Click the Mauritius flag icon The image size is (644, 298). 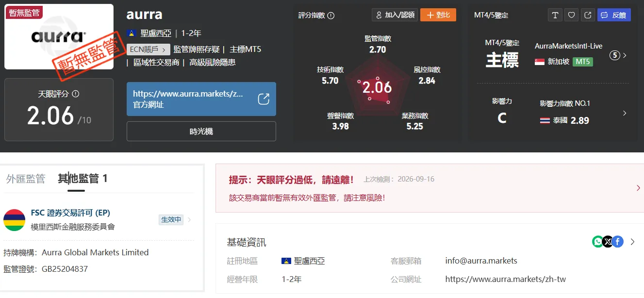pos(14,220)
